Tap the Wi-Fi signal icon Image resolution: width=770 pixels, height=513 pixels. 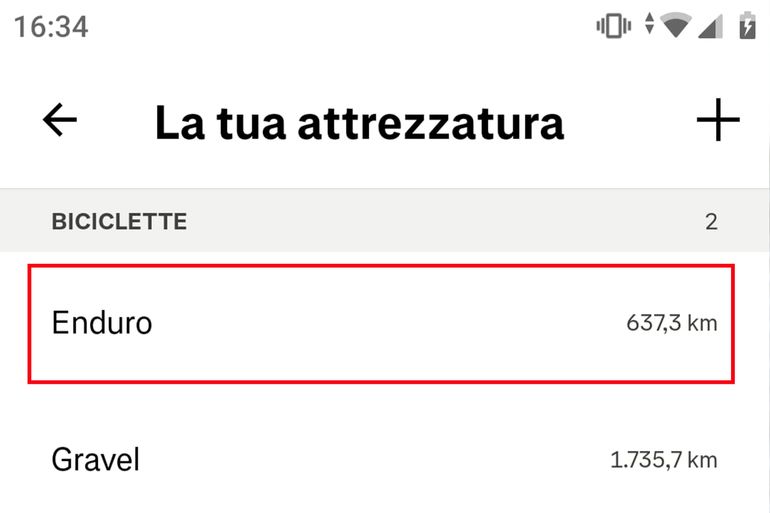677,25
